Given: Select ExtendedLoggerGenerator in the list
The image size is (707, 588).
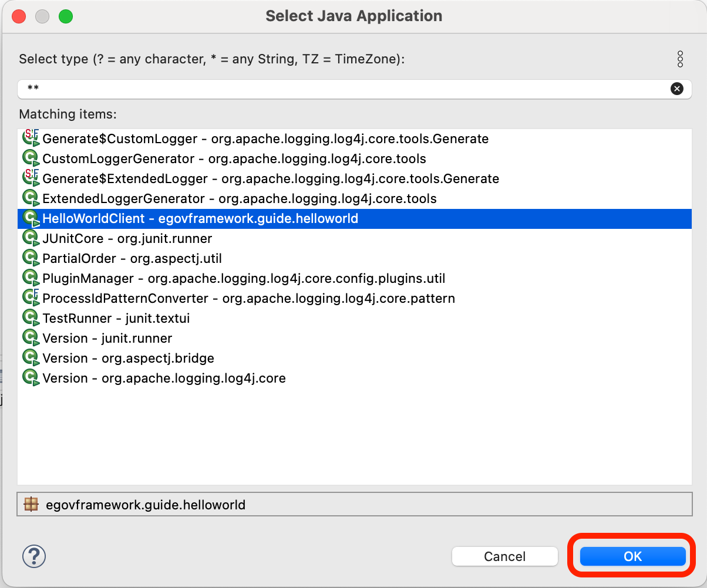Looking at the screenshot, I should [239, 199].
